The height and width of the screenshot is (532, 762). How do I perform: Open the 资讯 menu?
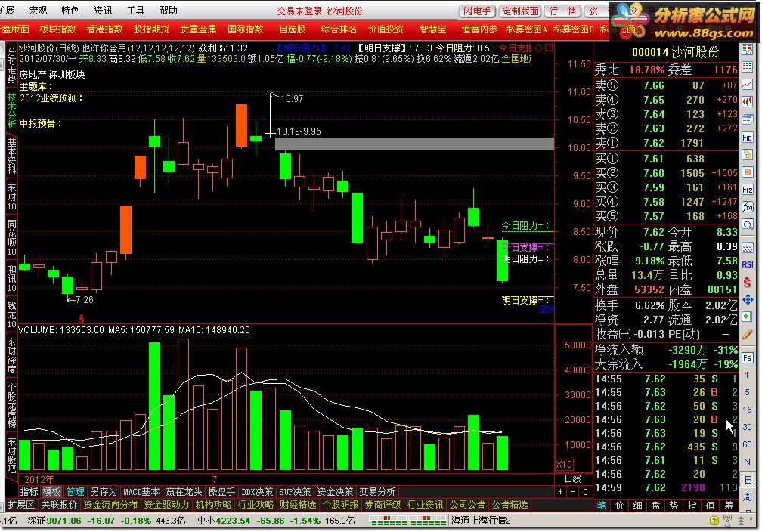103,11
